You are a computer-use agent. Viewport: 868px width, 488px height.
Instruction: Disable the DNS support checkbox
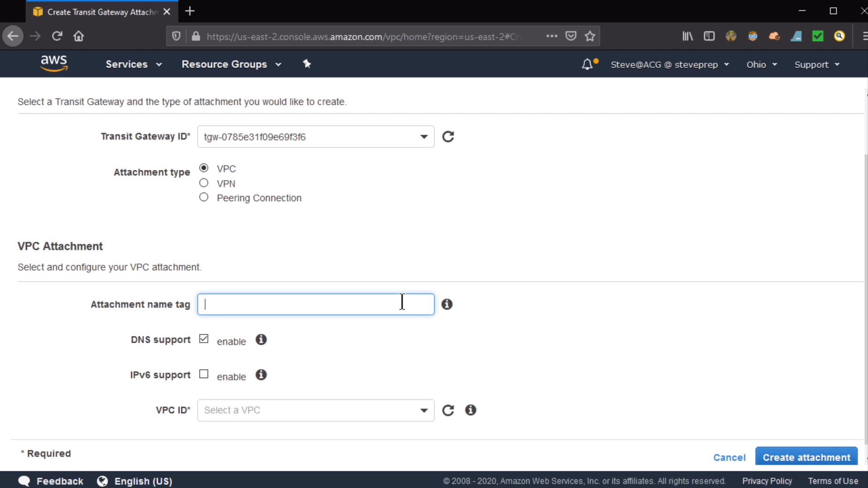point(204,339)
